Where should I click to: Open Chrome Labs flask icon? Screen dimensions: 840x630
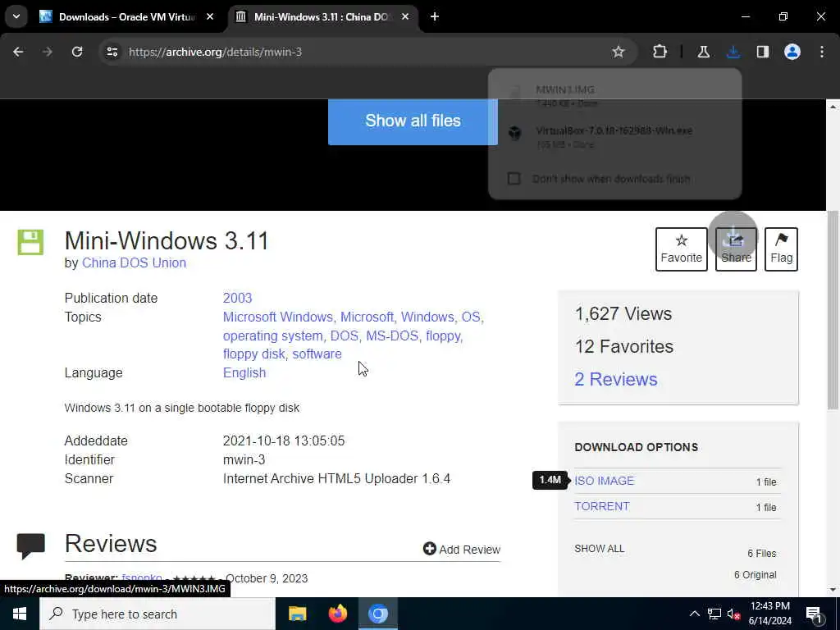pos(703,52)
